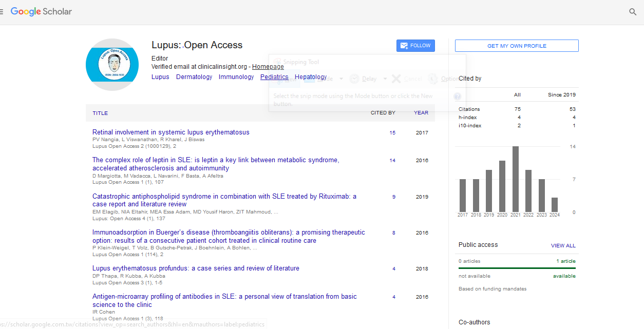Viewport: 644px width, 329px height.
Task: Click GET MY OWN PROFILE button
Action: [x=517, y=46]
